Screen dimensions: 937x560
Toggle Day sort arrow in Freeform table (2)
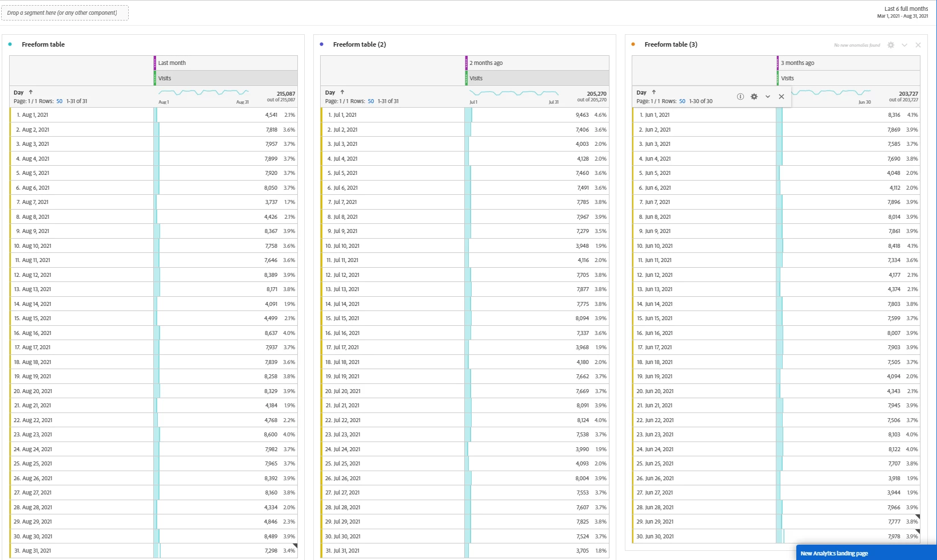point(342,92)
